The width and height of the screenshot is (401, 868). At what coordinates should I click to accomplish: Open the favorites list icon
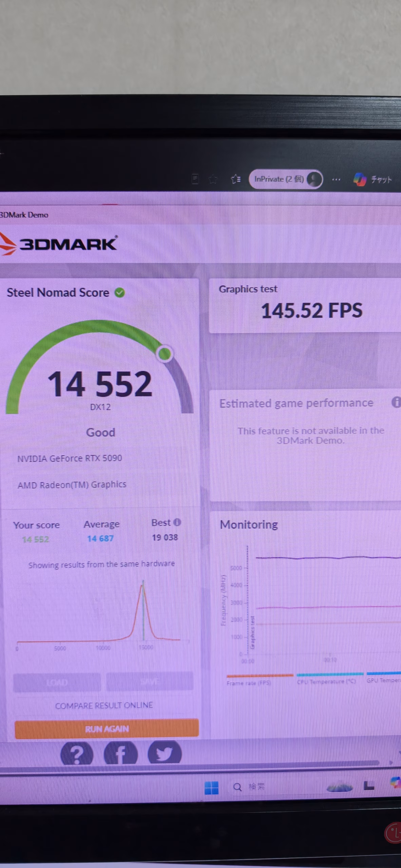[x=236, y=179]
